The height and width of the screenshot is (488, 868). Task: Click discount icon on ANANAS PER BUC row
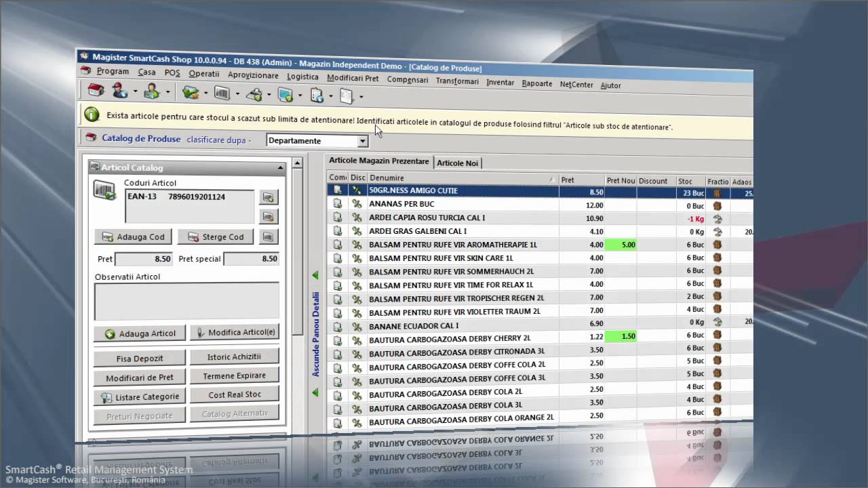pyautogui.click(x=357, y=204)
